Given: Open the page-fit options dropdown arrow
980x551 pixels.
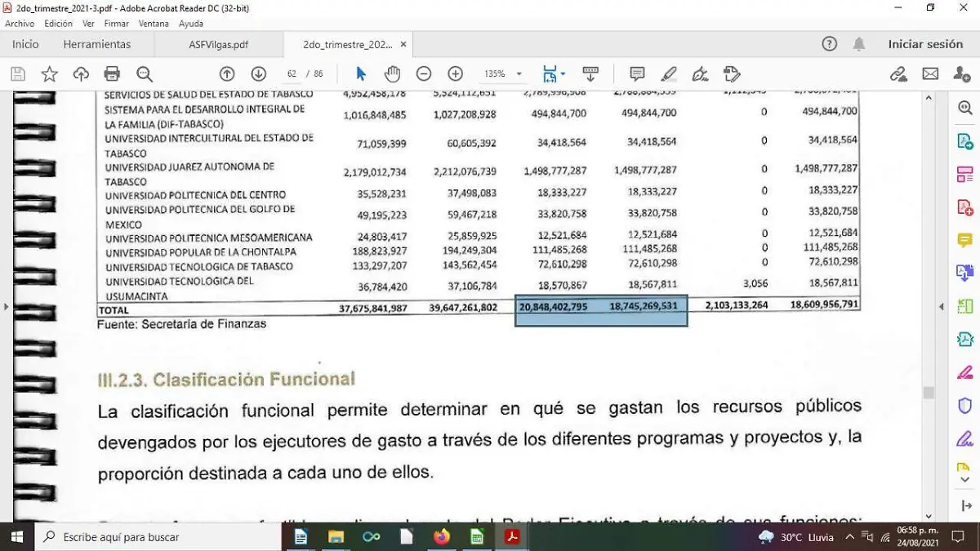Looking at the screenshot, I should (x=564, y=73).
